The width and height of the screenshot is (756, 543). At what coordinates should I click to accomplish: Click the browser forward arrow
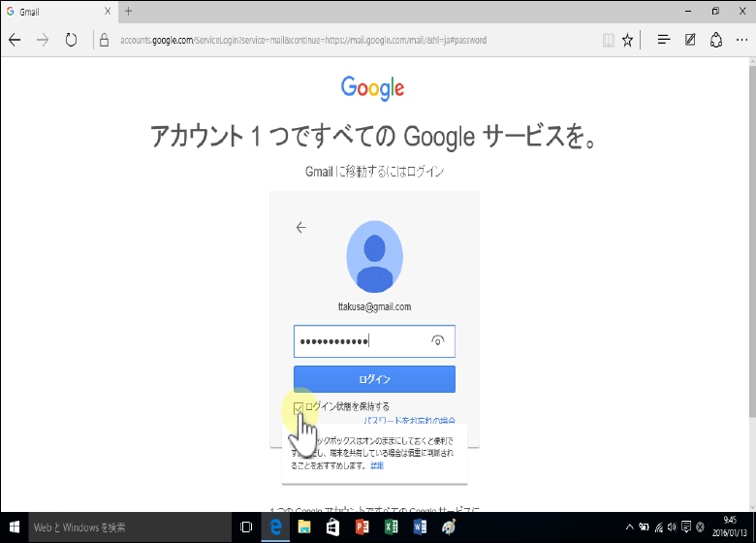pos(43,40)
